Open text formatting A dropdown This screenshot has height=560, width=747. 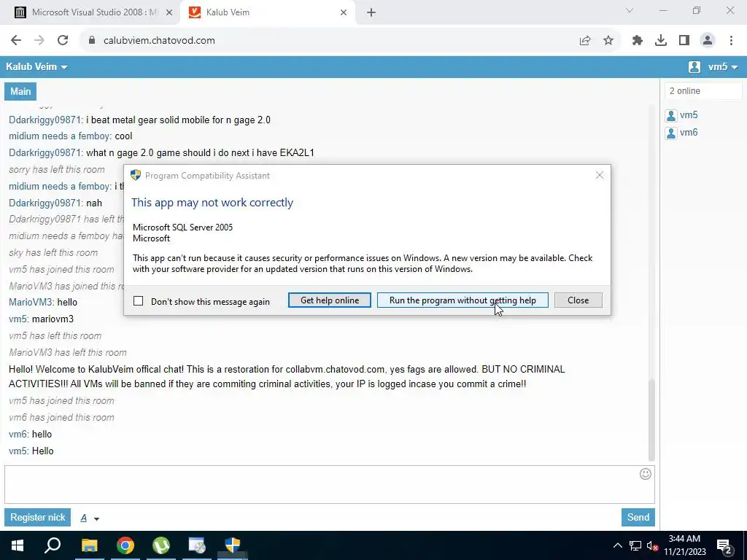[90, 518]
